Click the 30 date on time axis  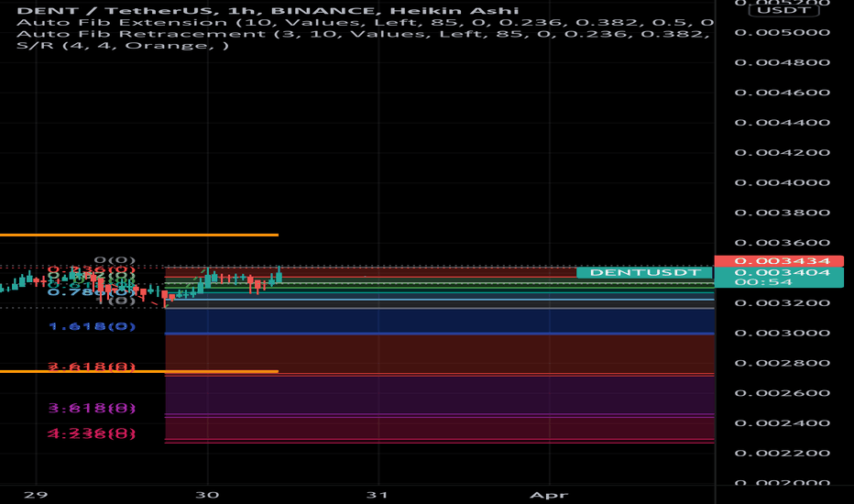click(207, 495)
